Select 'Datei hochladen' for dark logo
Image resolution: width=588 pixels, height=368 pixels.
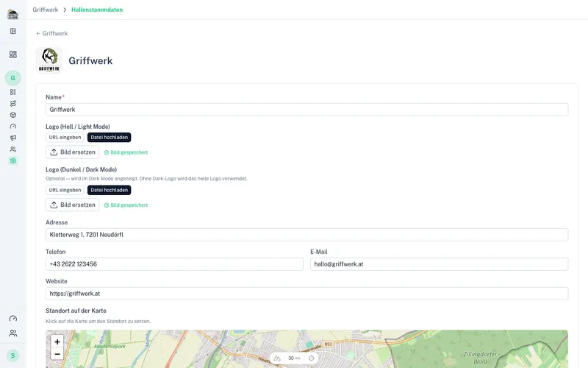(109, 190)
